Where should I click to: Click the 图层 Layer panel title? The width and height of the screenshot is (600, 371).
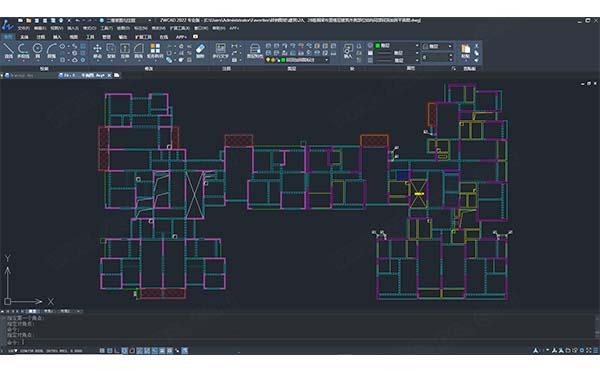(292, 69)
